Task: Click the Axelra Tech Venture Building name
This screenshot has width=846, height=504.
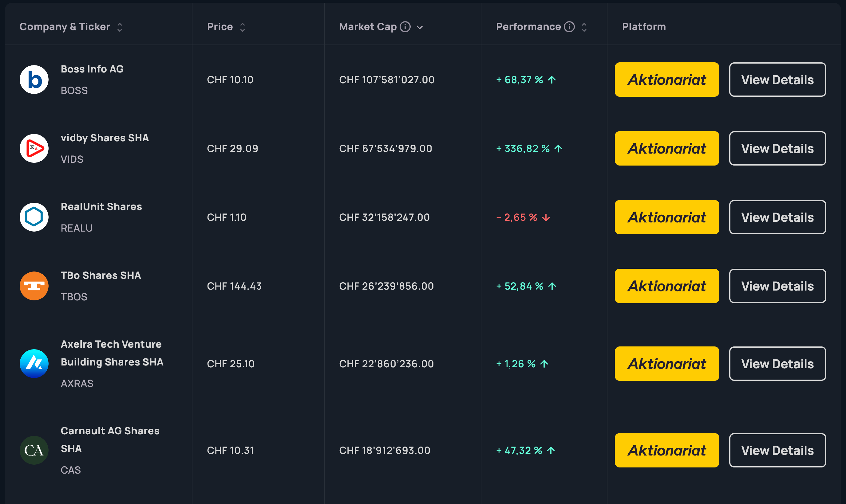Action: click(x=112, y=353)
